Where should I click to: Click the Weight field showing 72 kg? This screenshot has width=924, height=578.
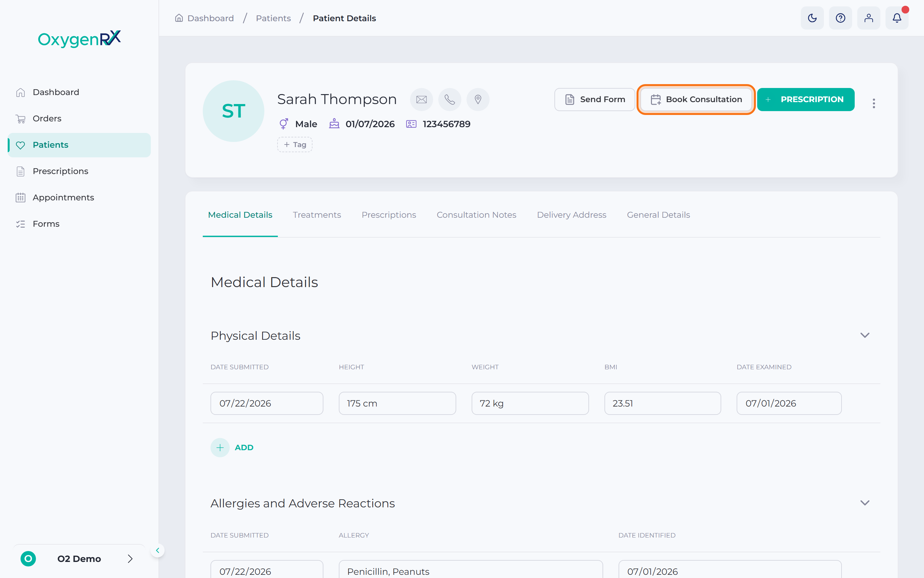pyautogui.click(x=530, y=403)
